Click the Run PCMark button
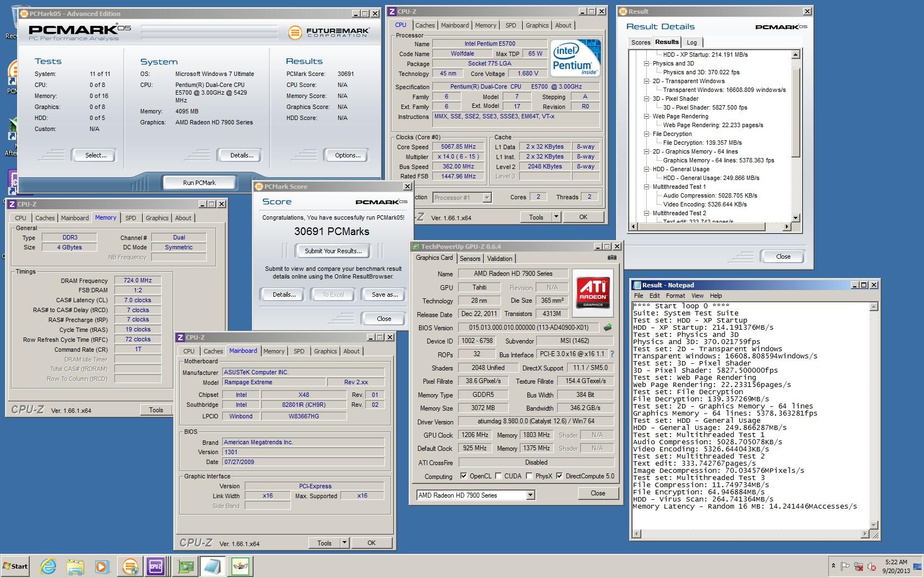This screenshot has height=578, width=924. (x=199, y=183)
